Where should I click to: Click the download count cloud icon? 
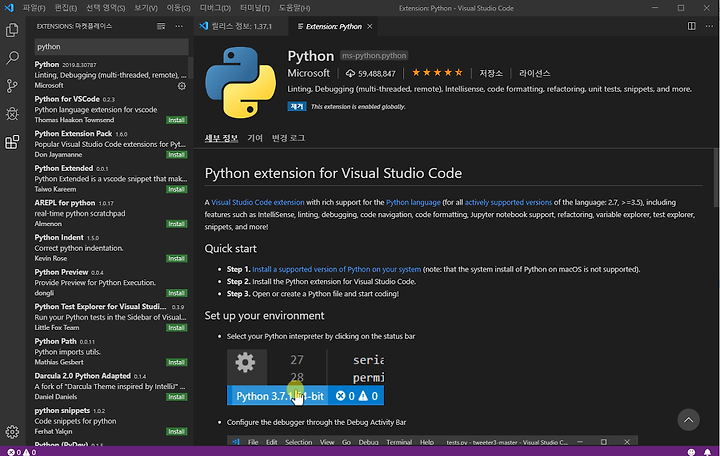coord(350,73)
